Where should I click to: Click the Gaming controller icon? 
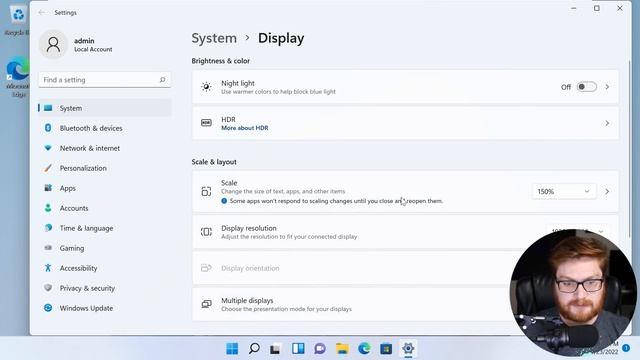[x=48, y=248]
